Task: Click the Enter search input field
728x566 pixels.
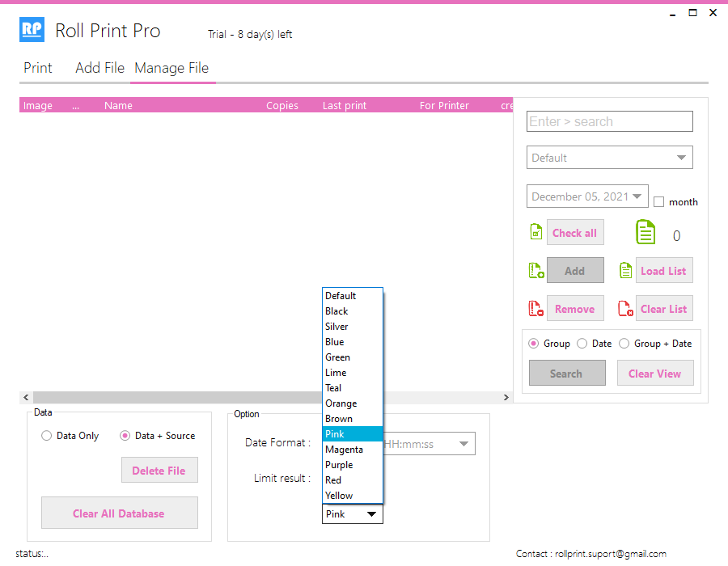Action: [x=609, y=121]
